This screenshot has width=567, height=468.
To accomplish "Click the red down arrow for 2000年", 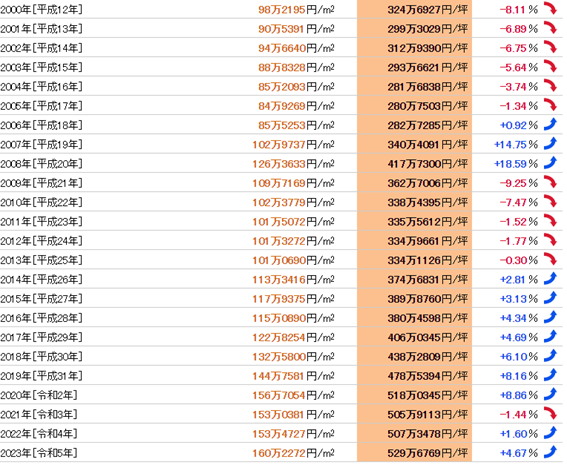I will [550, 9].
